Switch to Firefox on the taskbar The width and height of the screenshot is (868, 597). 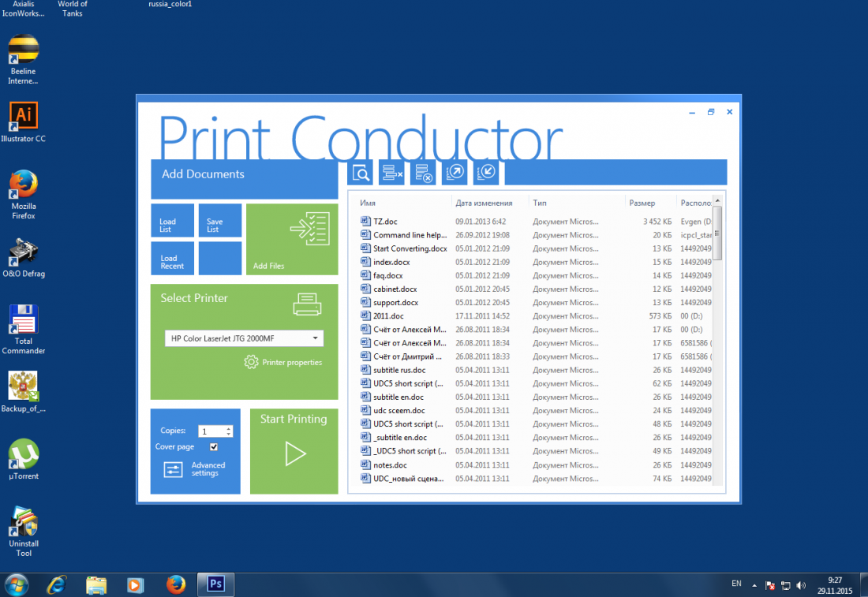[175, 585]
